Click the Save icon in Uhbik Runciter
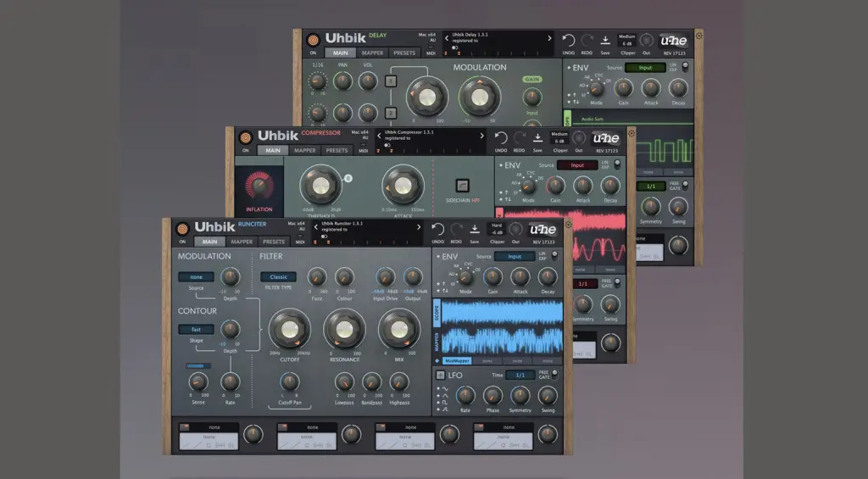Image resolution: width=868 pixels, height=479 pixels. click(475, 229)
